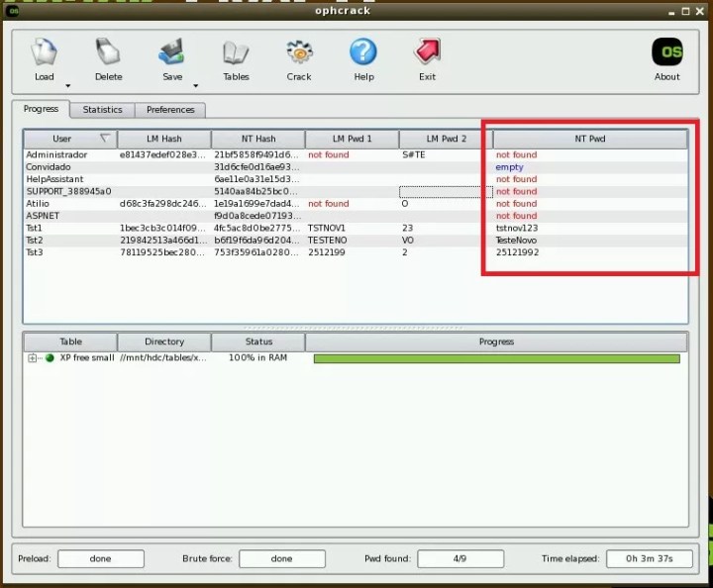The height and width of the screenshot is (588, 713).
Task: Maximize the ophcrack window
Action: click(x=685, y=11)
